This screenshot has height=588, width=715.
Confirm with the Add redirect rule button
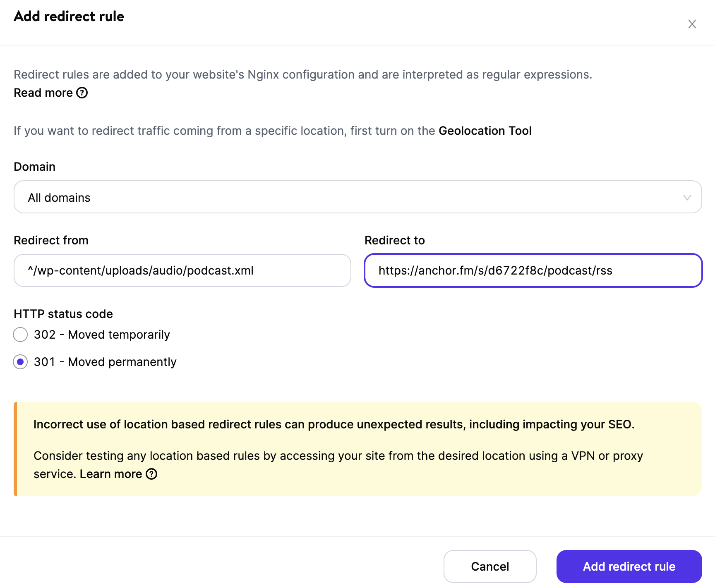(x=629, y=566)
